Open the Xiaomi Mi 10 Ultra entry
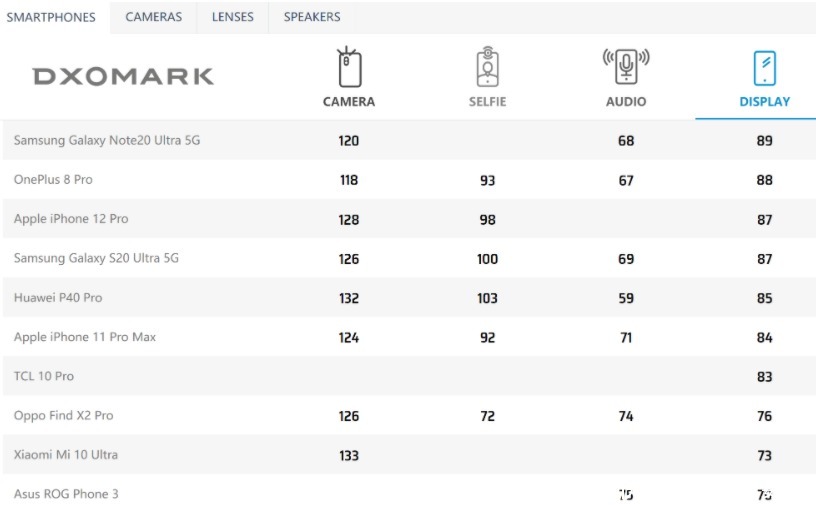The height and width of the screenshot is (505, 816). (x=66, y=455)
